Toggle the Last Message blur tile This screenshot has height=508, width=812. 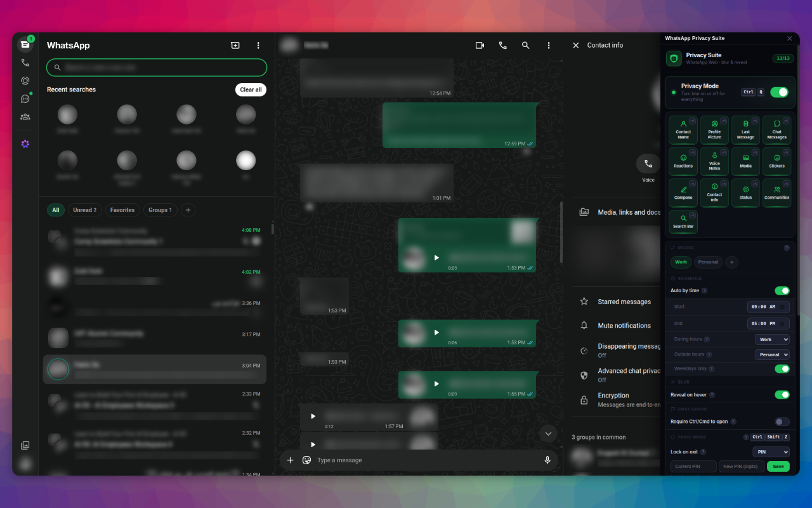(x=745, y=130)
